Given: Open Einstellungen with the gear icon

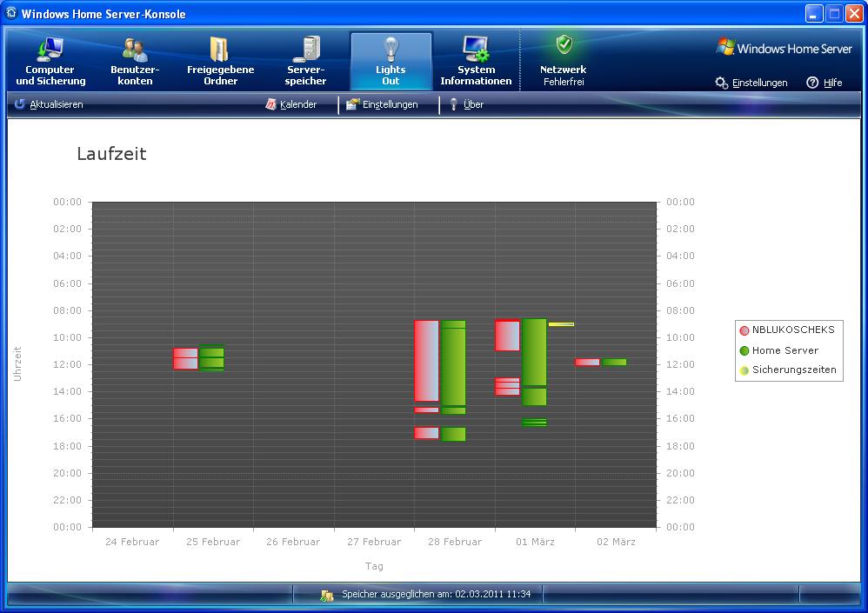Looking at the screenshot, I should tap(751, 83).
